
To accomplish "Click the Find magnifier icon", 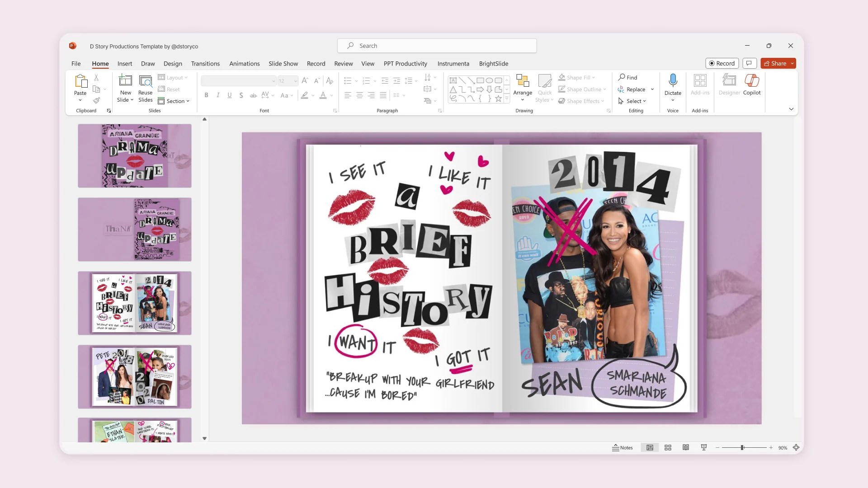I will pyautogui.click(x=622, y=77).
